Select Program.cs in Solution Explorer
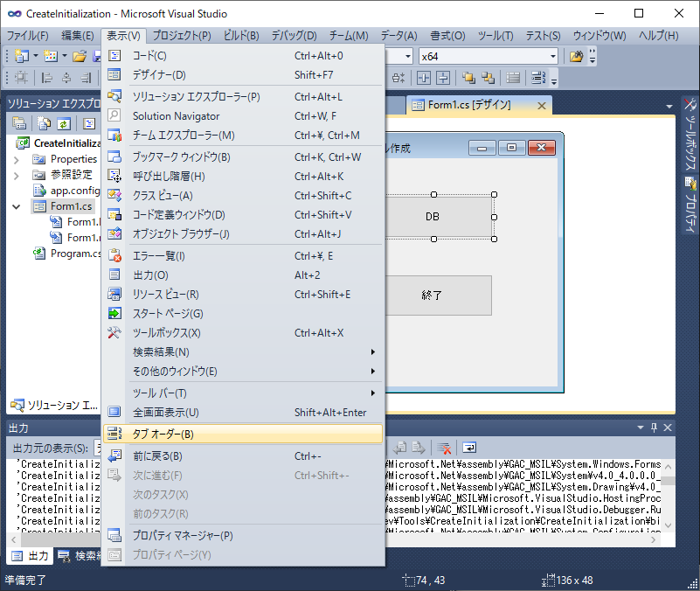Screen dimensions: 700x591 75,254
